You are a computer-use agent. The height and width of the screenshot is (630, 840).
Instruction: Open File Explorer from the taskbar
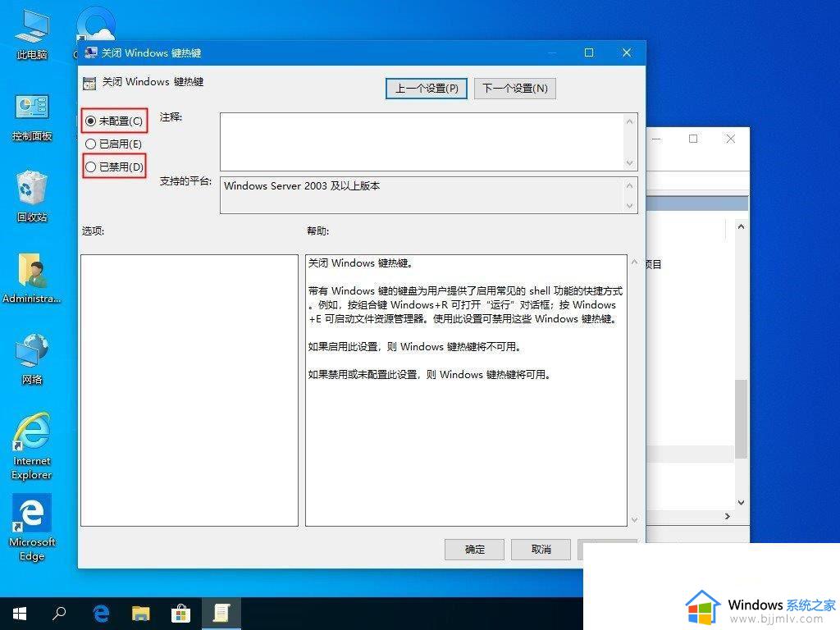pos(141,614)
